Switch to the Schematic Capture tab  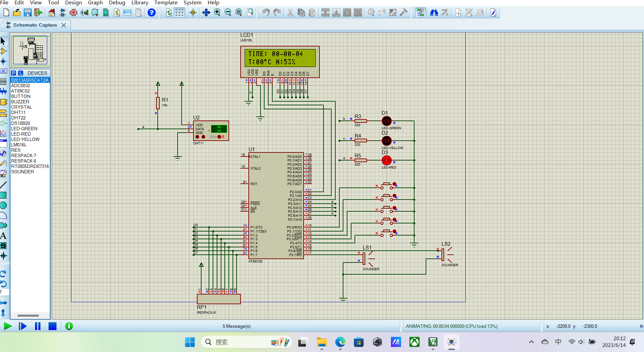pyautogui.click(x=35, y=25)
